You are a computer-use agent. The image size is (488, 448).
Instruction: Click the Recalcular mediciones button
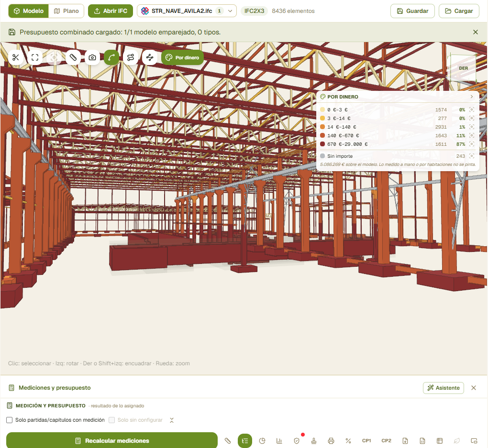pos(112,440)
